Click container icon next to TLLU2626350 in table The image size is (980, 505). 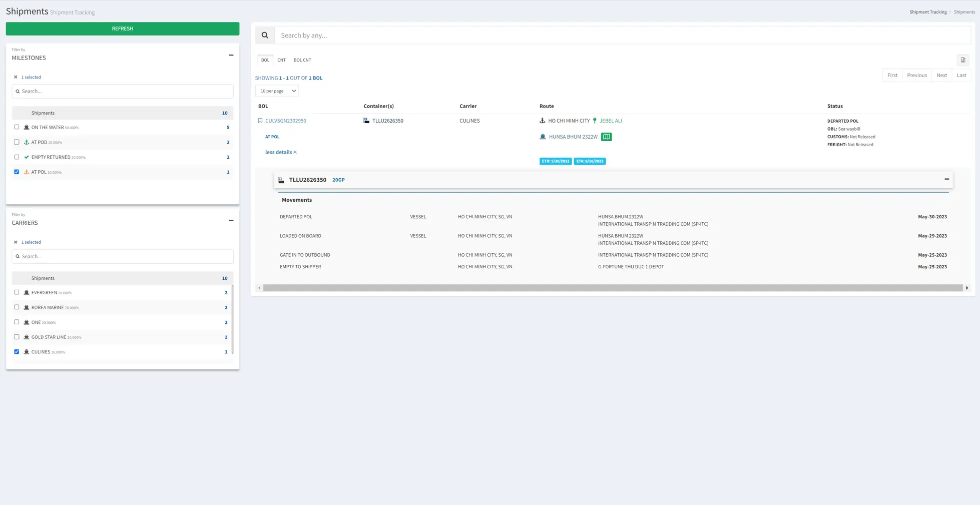pyautogui.click(x=366, y=121)
